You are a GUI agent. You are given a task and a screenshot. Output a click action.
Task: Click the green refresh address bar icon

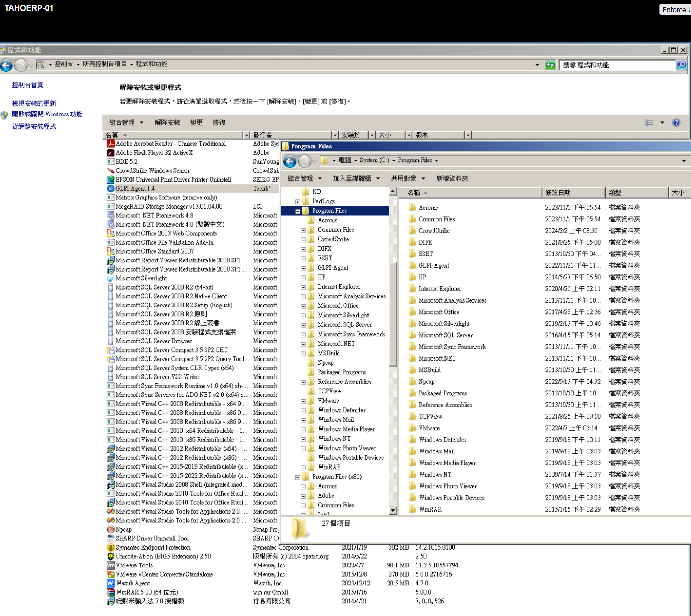click(550, 65)
